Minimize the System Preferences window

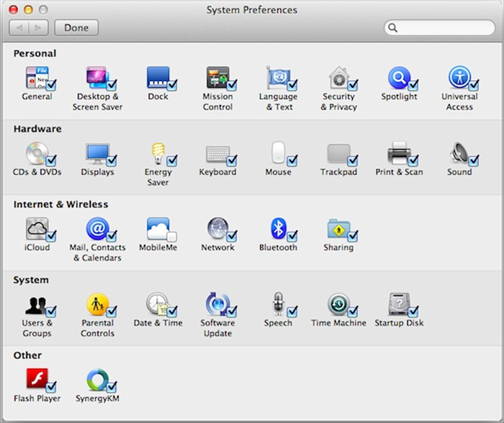click(28, 9)
